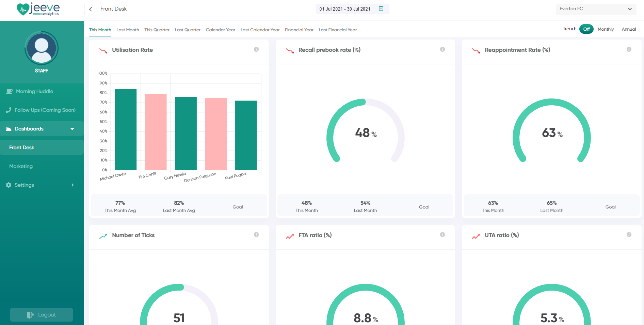
Task: Click Gary Neville's utilisation bar
Action: pyautogui.click(x=186, y=133)
